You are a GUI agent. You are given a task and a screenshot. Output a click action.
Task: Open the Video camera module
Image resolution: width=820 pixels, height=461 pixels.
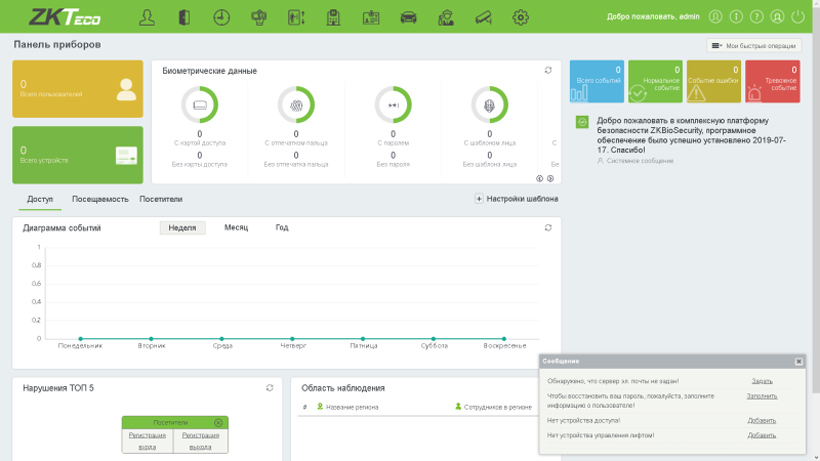click(x=483, y=17)
